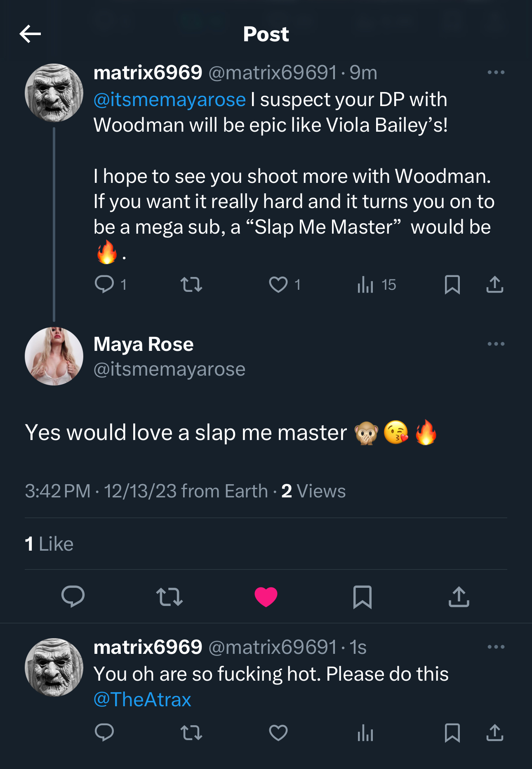
Task: Open more options on the 1s reply
Action: 496,647
